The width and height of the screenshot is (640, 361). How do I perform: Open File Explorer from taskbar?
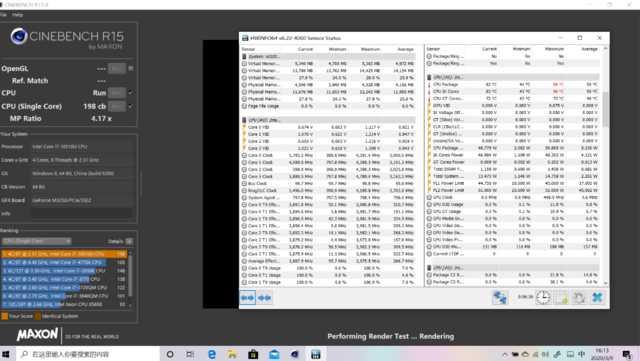pos(232,354)
